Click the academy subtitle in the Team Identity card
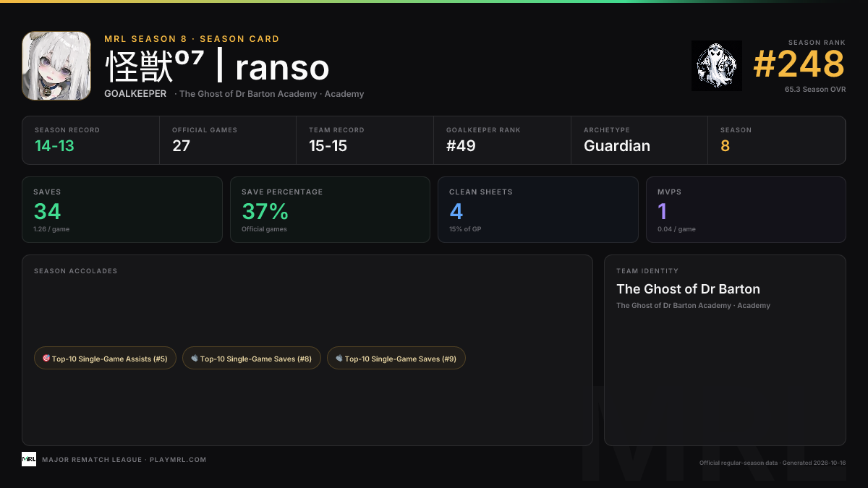The width and height of the screenshot is (868, 488). click(x=693, y=306)
